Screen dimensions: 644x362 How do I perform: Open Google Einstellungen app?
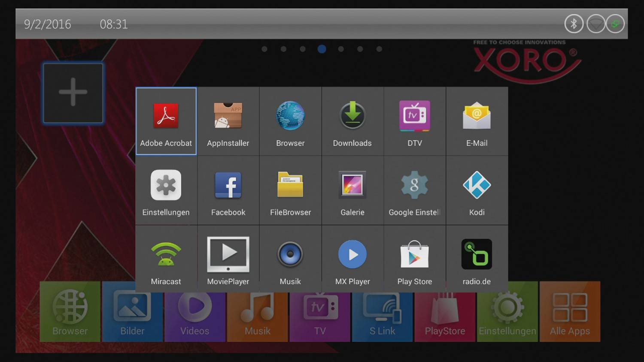pyautogui.click(x=415, y=190)
